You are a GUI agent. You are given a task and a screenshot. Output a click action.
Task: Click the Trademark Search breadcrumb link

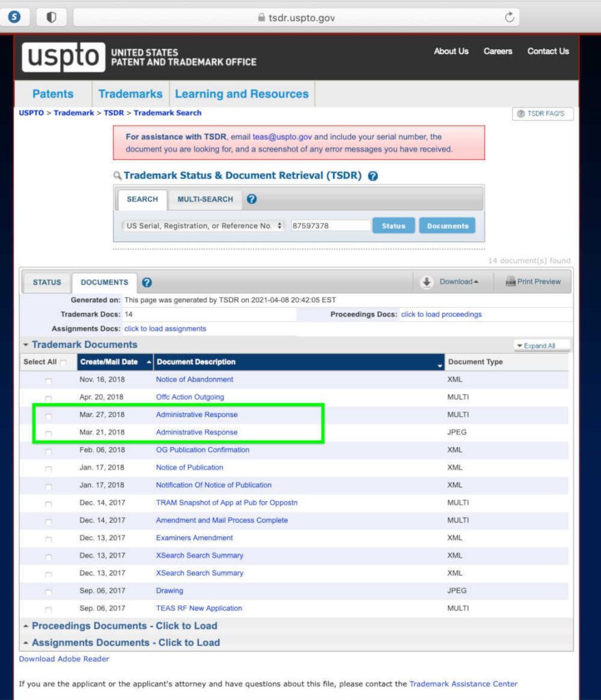(168, 113)
